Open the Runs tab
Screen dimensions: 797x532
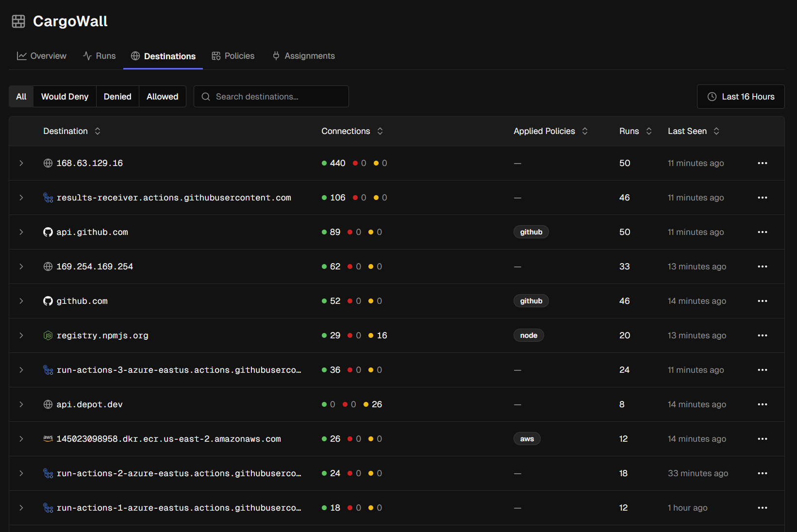point(100,56)
